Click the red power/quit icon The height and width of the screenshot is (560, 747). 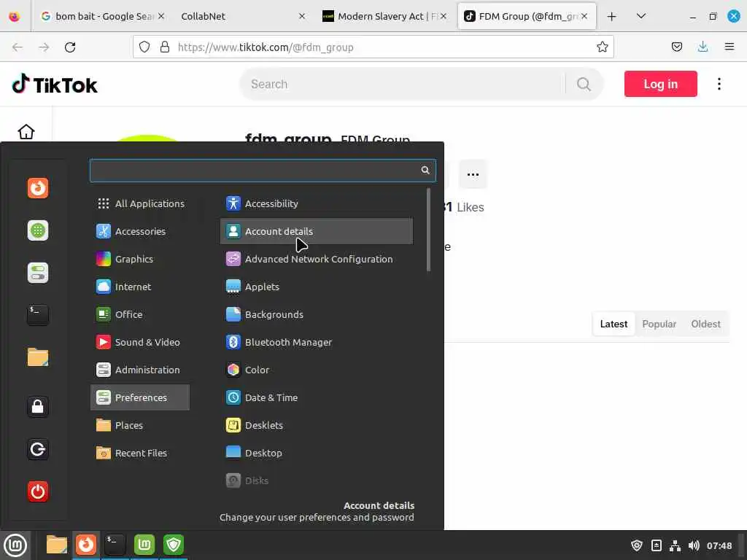38,491
